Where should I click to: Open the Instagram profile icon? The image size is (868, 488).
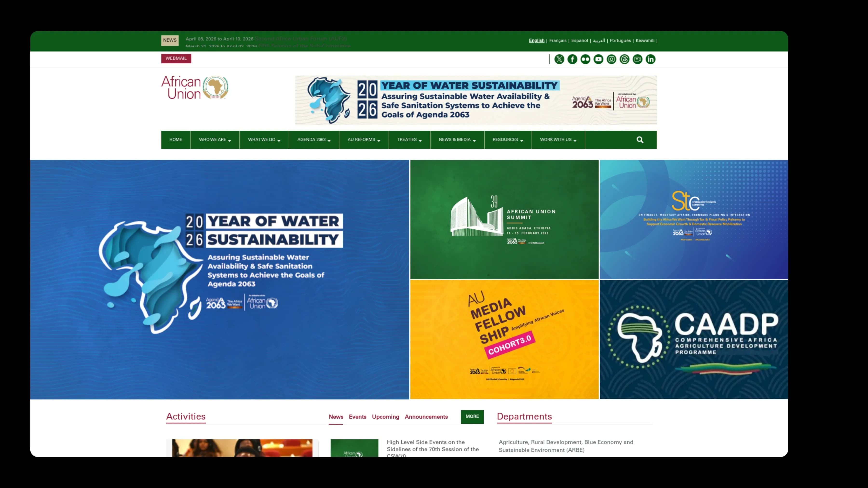[611, 59]
